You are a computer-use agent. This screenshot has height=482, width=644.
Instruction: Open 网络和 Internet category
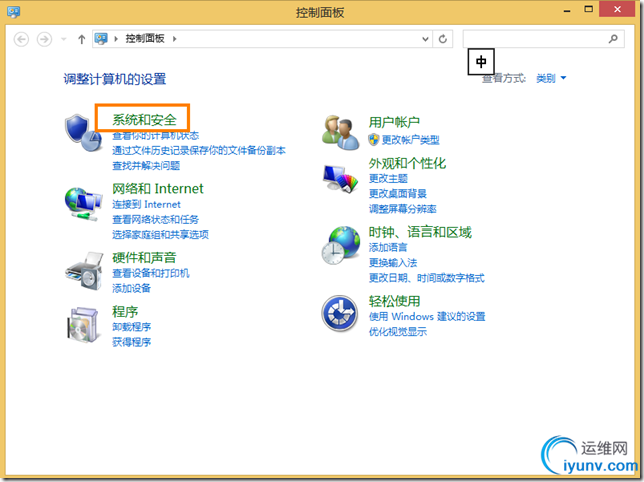158,188
